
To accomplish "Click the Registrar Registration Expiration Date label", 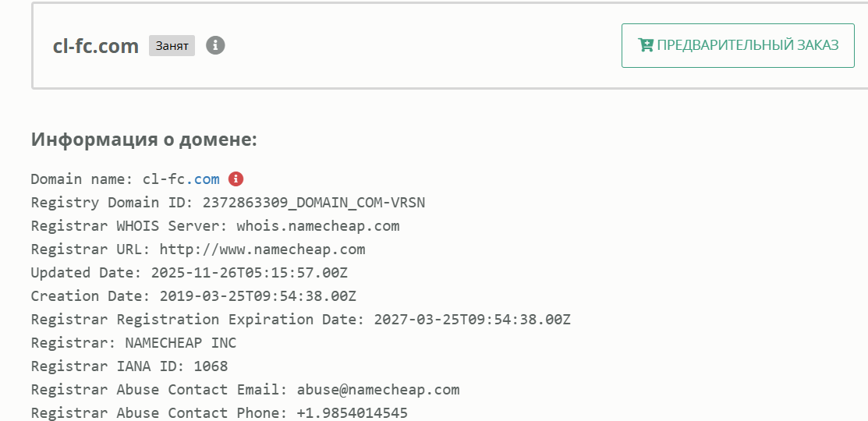I will (195, 320).
